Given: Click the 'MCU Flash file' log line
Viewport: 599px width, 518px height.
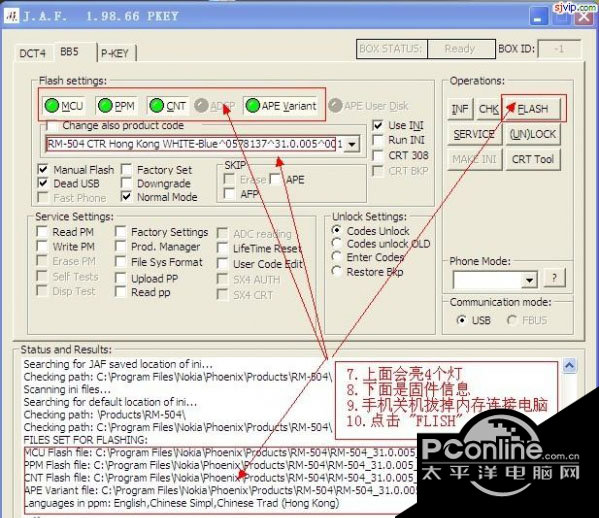Looking at the screenshot, I should pyautogui.click(x=220, y=453).
